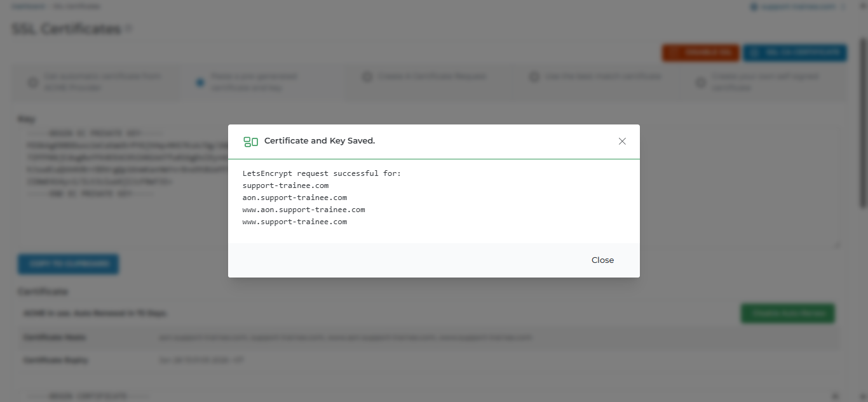The height and width of the screenshot is (402, 868).
Task: Select the Create A Certificate Request radio option
Action: [x=367, y=77]
